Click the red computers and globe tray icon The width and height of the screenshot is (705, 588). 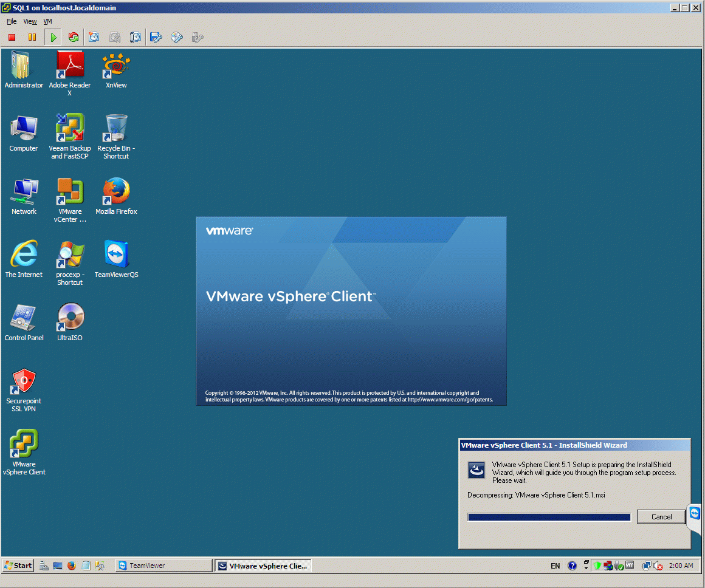pyautogui.click(x=608, y=566)
